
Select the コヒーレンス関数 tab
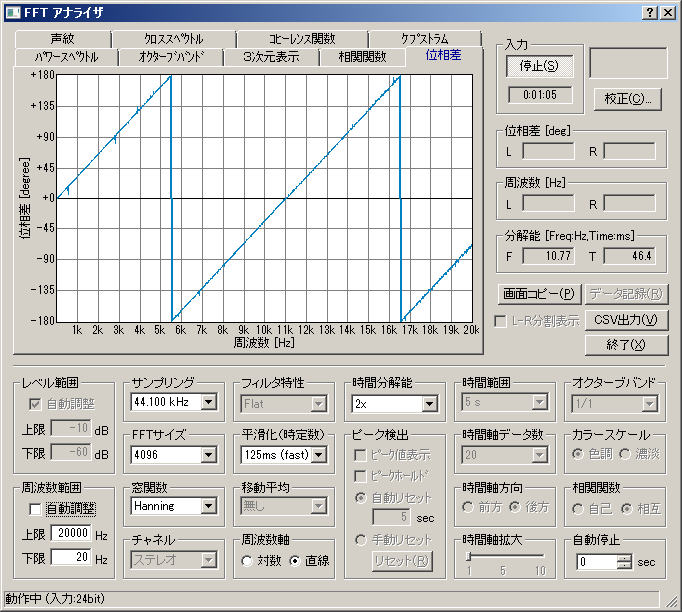(x=302, y=39)
